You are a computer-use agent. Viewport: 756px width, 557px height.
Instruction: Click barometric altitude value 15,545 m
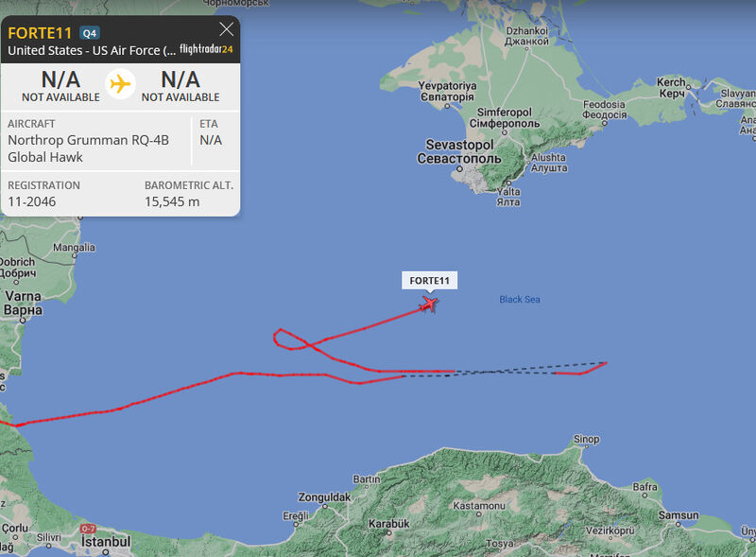click(172, 201)
